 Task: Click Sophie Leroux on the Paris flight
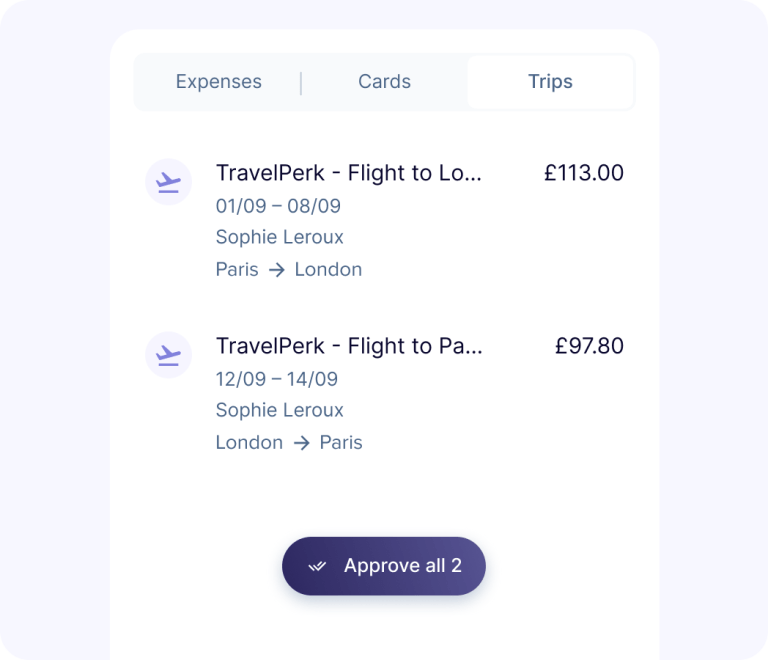(x=279, y=410)
